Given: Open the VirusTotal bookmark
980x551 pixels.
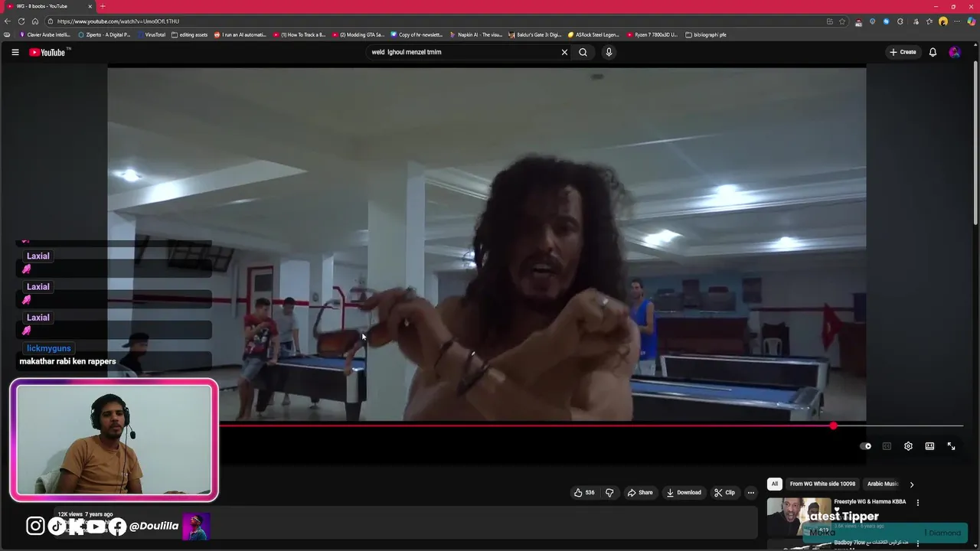Looking at the screenshot, I should (152, 34).
